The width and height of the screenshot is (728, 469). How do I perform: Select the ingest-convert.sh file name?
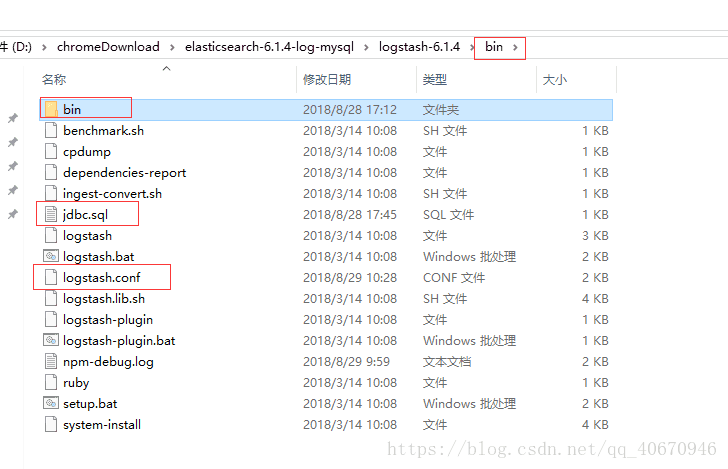[x=112, y=194]
